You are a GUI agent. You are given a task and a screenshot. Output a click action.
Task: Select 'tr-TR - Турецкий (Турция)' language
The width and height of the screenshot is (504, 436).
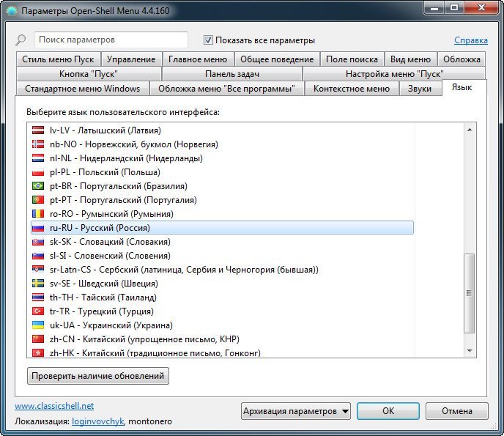click(102, 311)
